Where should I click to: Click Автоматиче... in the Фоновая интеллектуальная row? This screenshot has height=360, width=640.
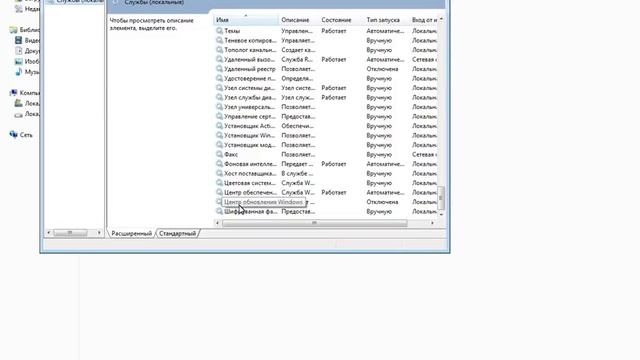[x=385, y=164]
